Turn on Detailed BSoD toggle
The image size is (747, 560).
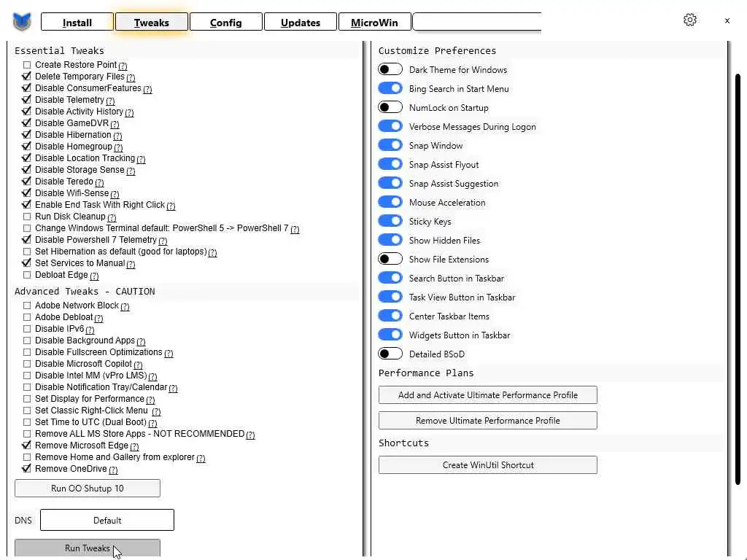390,354
